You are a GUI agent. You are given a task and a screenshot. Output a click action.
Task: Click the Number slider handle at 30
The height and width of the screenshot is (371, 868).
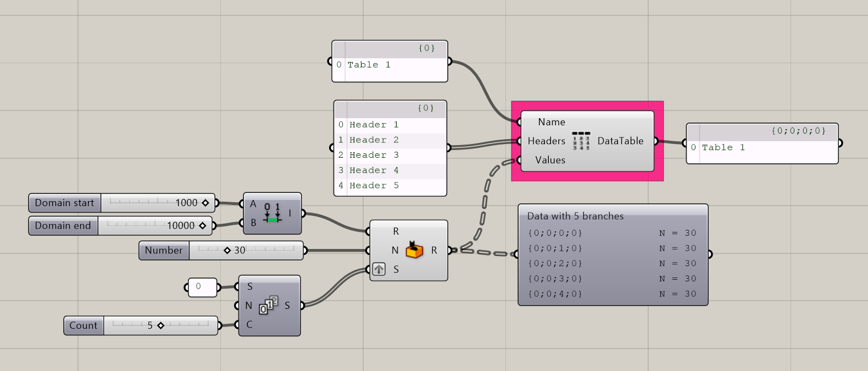(227, 250)
